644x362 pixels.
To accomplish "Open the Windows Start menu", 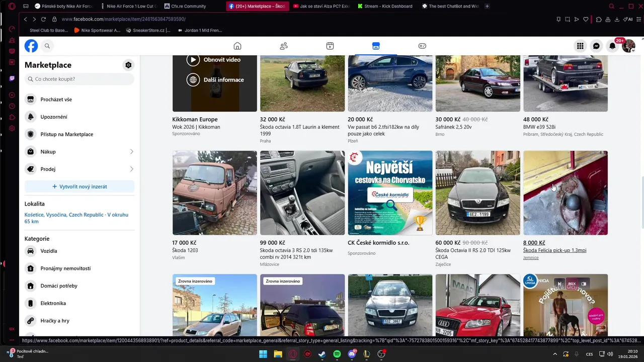I will (263, 354).
